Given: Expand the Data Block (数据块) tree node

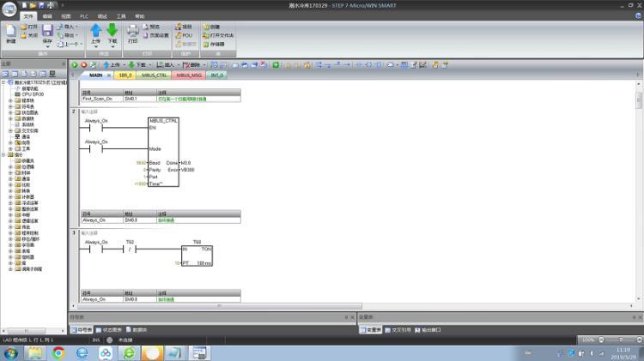Looking at the screenshot, I should [x=10, y=118].
